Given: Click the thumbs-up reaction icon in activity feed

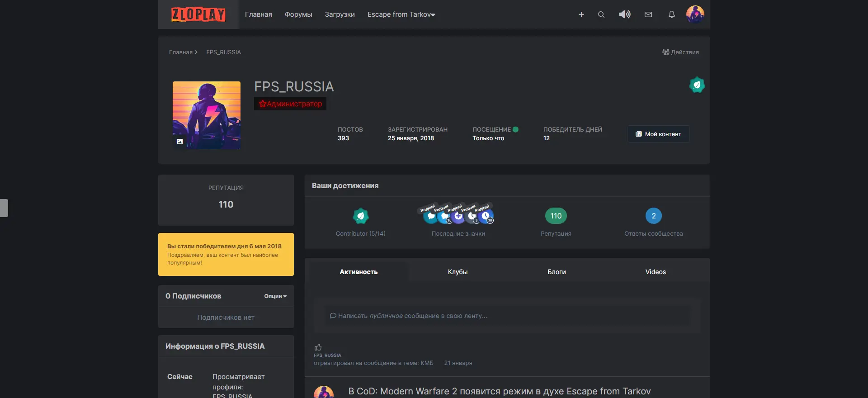Looking at the screenshot, I should (318, 347).
